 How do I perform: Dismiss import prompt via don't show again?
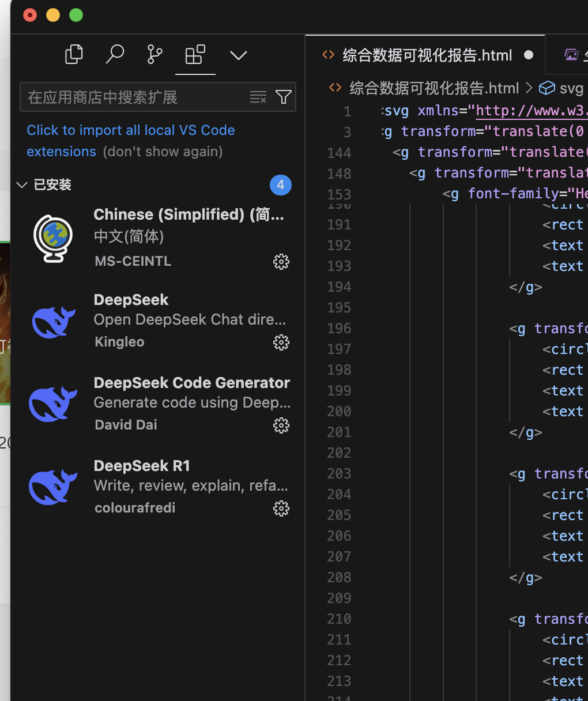coord(163,152)
